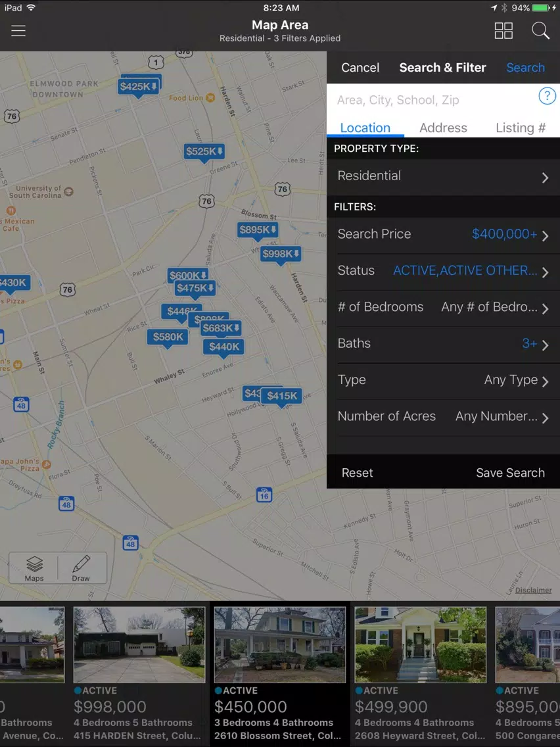
Task: Tap the magnifier search icon
Action: click(540, 31)
